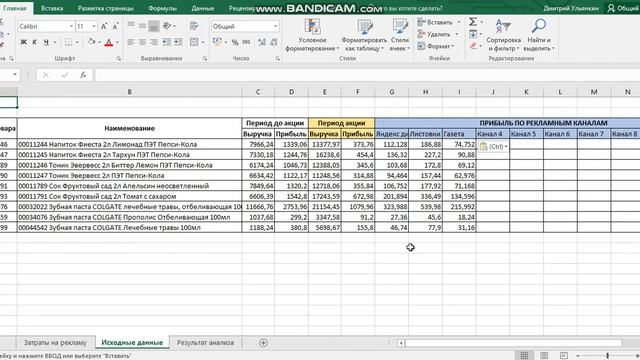
Task: Toggle top vertical alignment
Action: click(131, 26)
